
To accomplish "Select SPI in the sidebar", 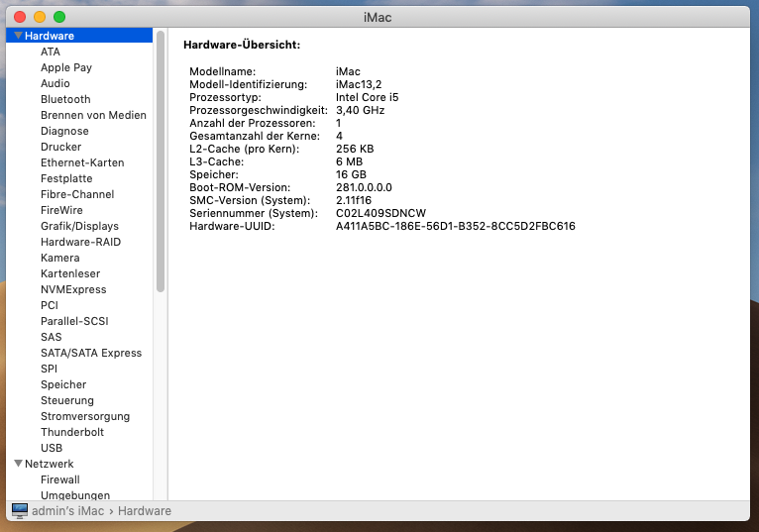I will pyautogui.click(x=49, y=369).
